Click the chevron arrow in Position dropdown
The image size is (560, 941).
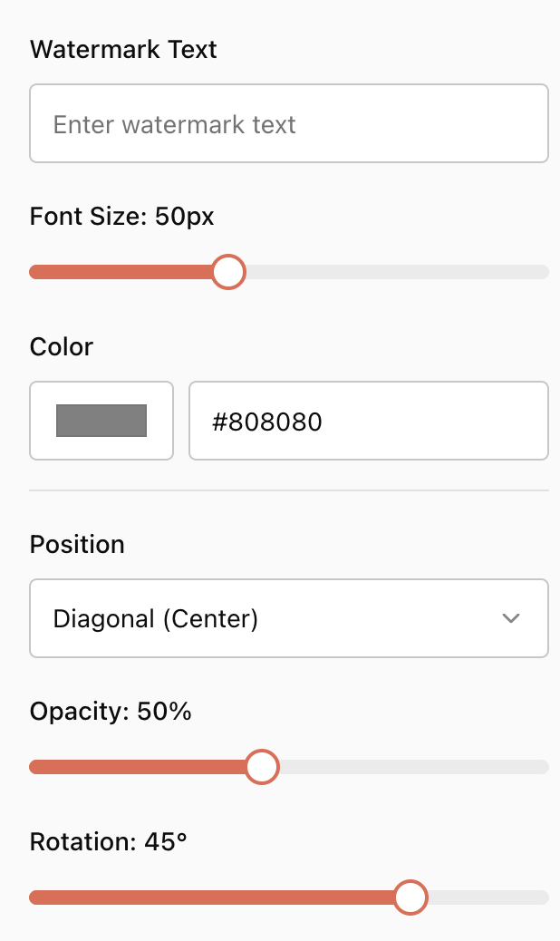(x=511, y=618)
